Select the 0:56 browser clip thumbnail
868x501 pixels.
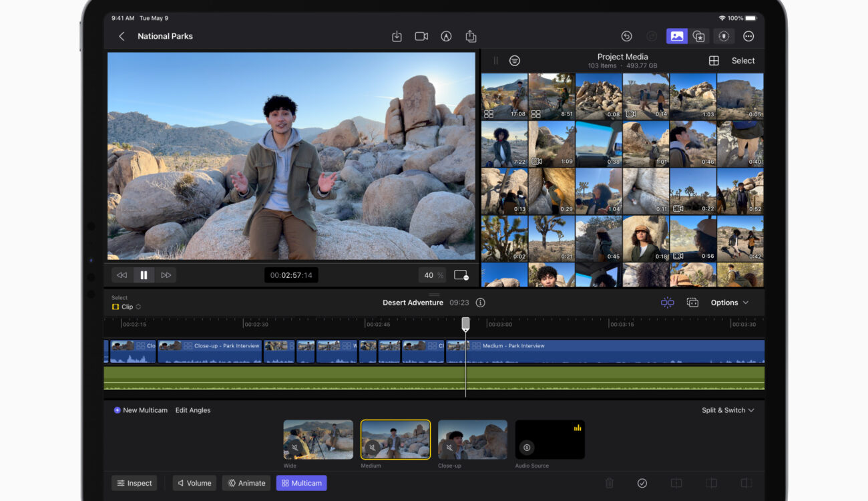pos(693,238)
